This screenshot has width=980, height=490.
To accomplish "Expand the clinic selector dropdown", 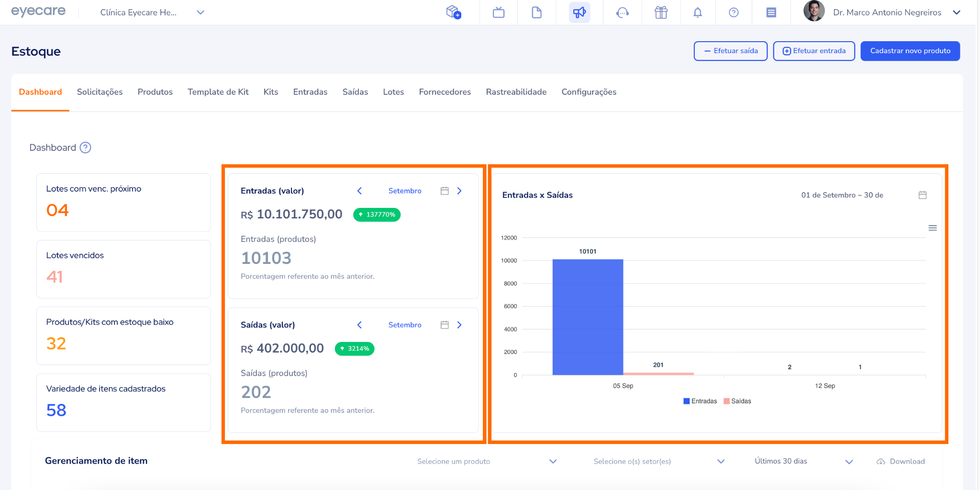I will (200, 12).
